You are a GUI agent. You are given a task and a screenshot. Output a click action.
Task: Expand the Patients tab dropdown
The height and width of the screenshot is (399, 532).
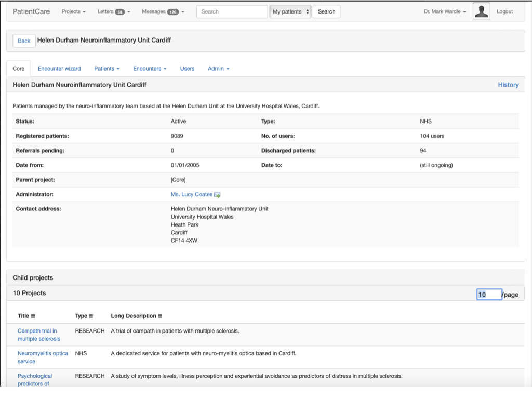pos(107,69)
